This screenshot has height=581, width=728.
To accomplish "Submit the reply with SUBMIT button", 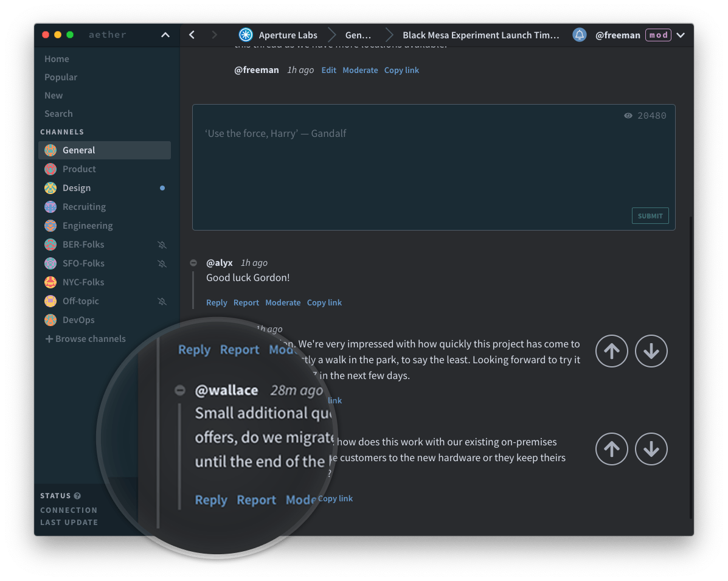I will [650, 215].
